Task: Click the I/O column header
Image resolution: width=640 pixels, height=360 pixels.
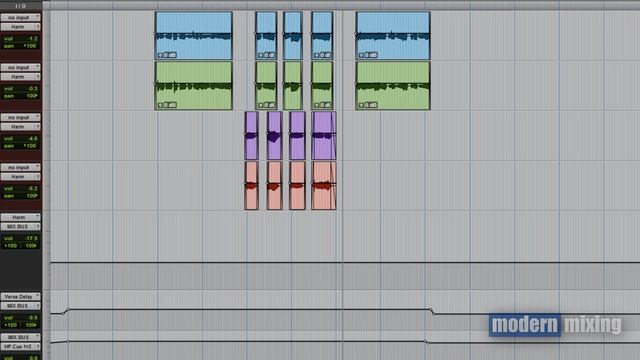Action: click(20, 6)
